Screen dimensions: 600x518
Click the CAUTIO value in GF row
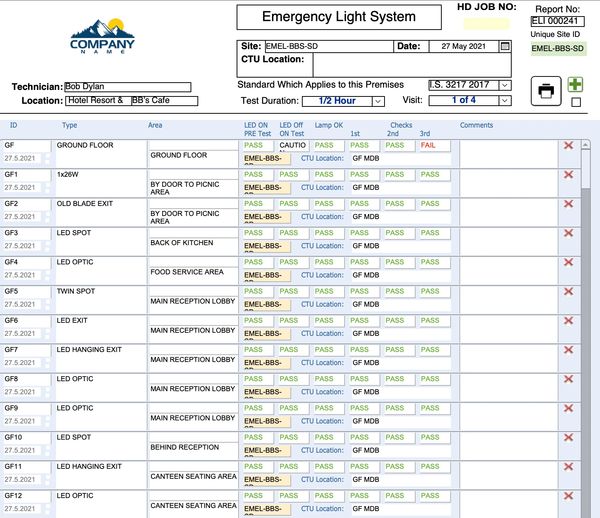pyautogui.click(x=293, y=145)
